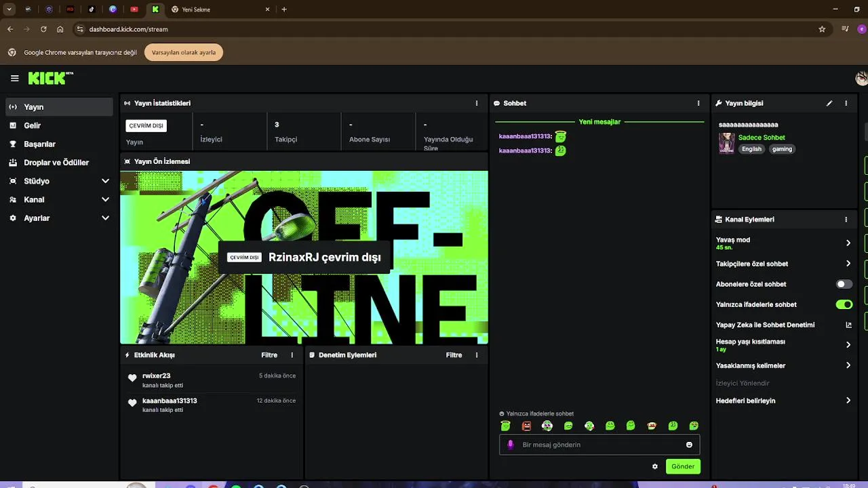Open Yayın İstatistikleri three-dot options

pos(477,103)
